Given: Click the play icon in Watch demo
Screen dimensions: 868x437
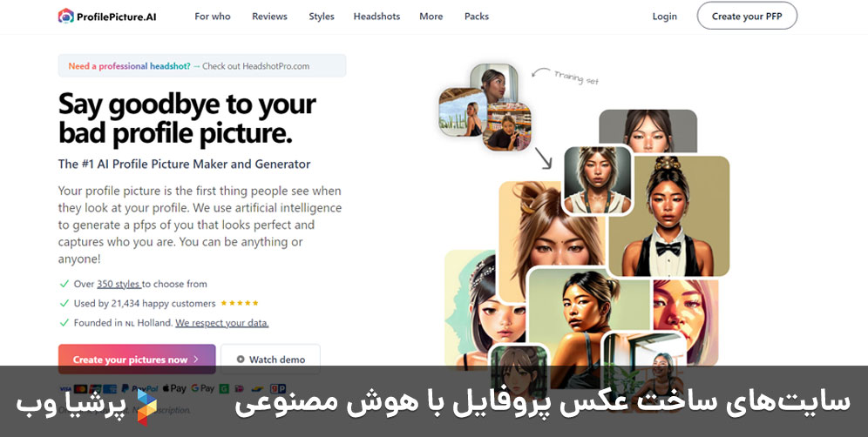Looking at the screenshot, I should tap(241, 360).
